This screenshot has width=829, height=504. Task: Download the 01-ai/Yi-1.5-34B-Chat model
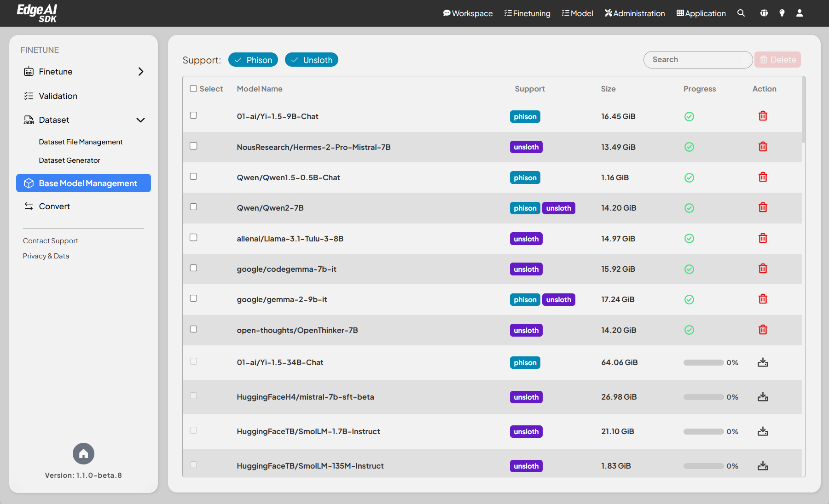click(763, 362)
